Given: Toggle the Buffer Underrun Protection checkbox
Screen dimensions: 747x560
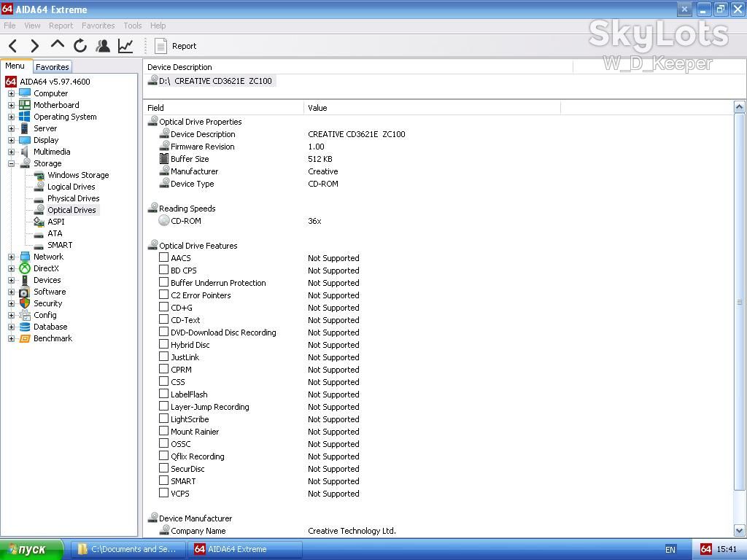Looking at the screenshot, I should 163,282.
